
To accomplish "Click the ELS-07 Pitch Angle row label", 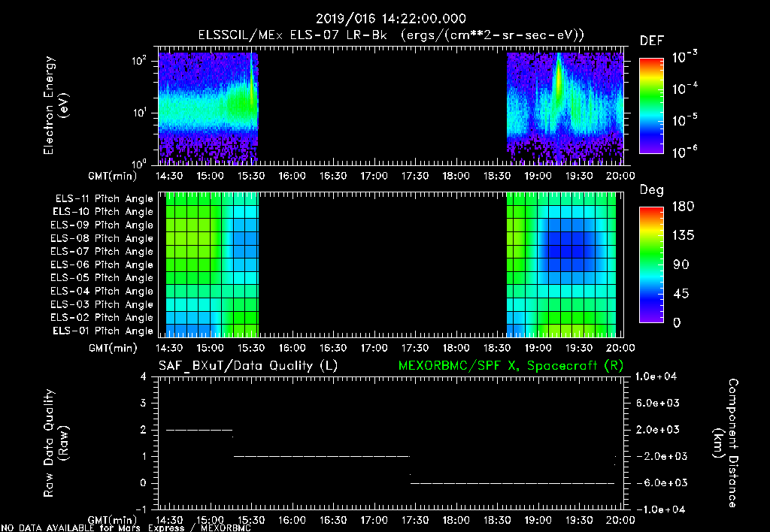I will (102, 251).
